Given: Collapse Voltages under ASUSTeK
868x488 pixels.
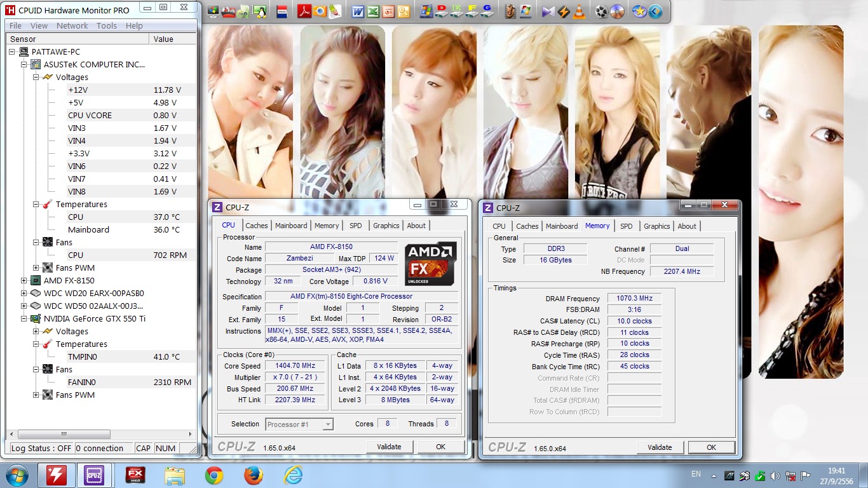Looking at the screenshot, I should click(36, 77).
